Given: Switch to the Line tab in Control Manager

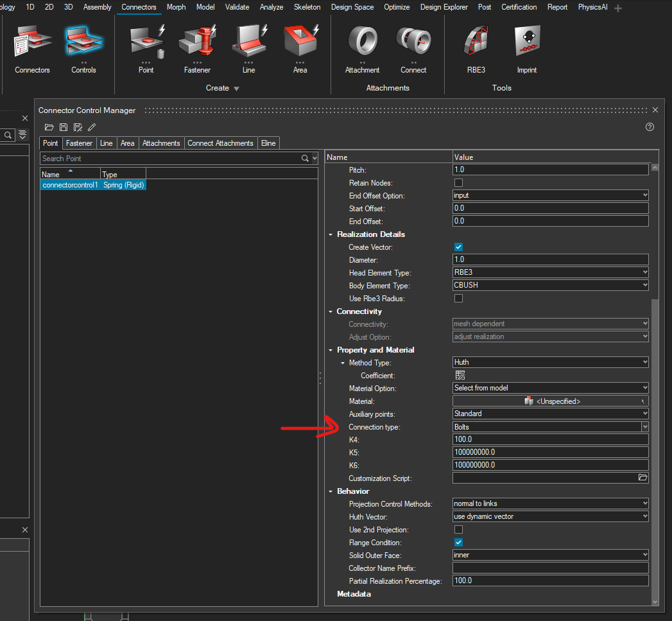Looking at the screenshot, I should point(107,143).
